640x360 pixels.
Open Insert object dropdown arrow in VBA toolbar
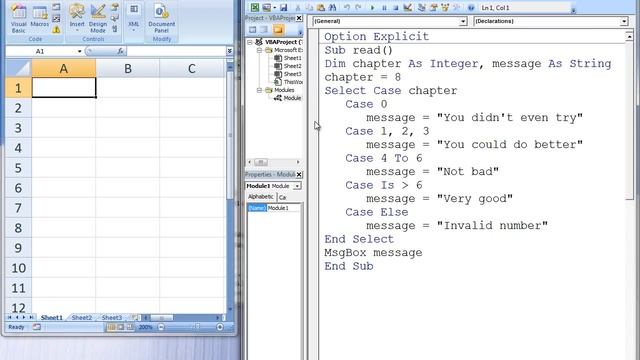274,7
